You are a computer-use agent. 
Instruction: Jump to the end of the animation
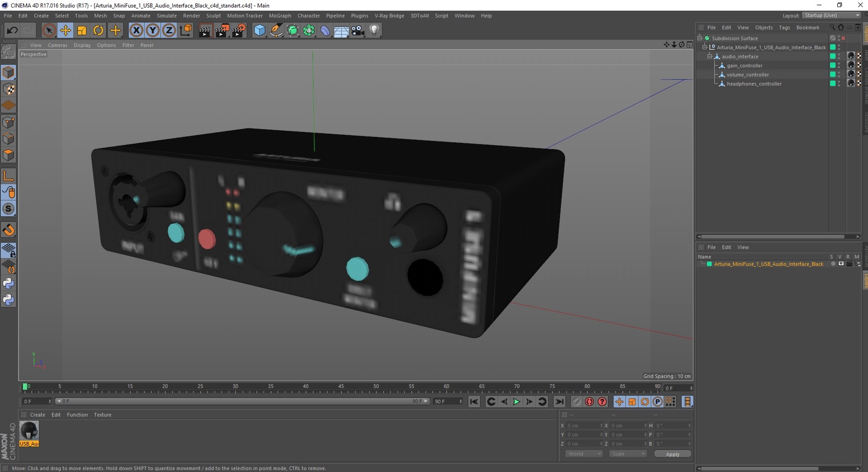pyautogui.click(x=559, y=401)
